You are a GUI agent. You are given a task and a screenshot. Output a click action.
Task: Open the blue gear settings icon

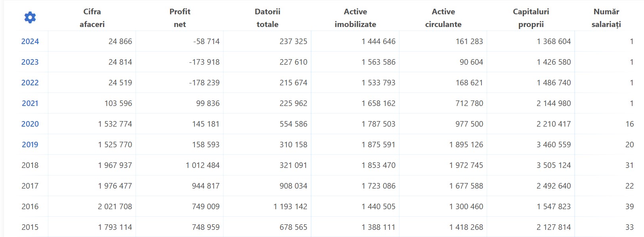coord(30,17)
